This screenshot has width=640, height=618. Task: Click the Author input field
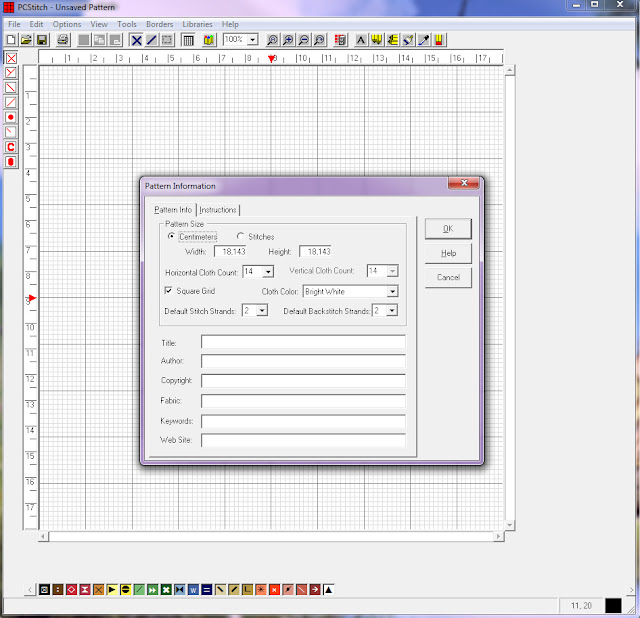tap(303, 361)
